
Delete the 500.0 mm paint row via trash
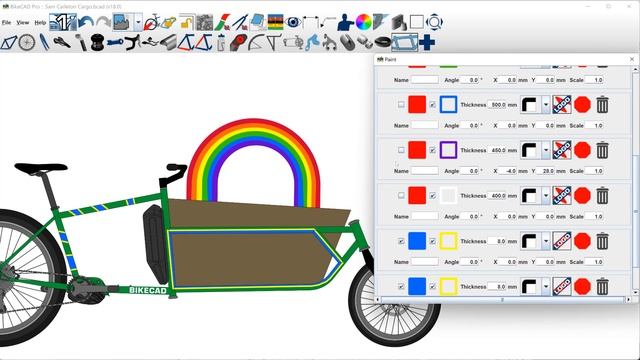pyautogui.click(x=602, y=105)
